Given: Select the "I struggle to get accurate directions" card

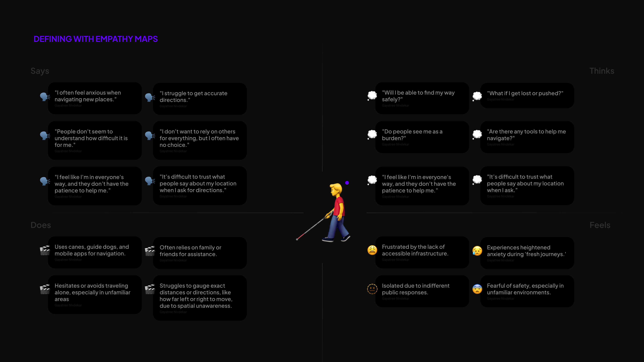Looking at the screenshot, I should coord(200,99).
